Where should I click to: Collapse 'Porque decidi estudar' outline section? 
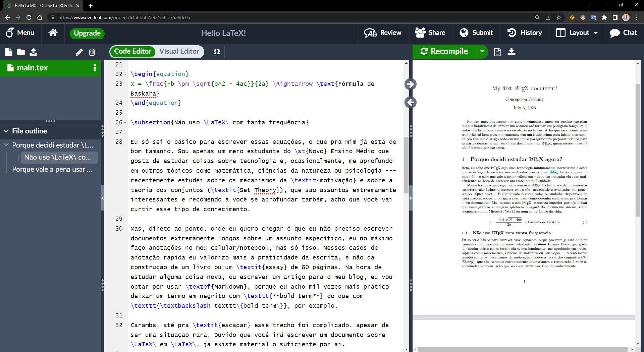(6, 145)
